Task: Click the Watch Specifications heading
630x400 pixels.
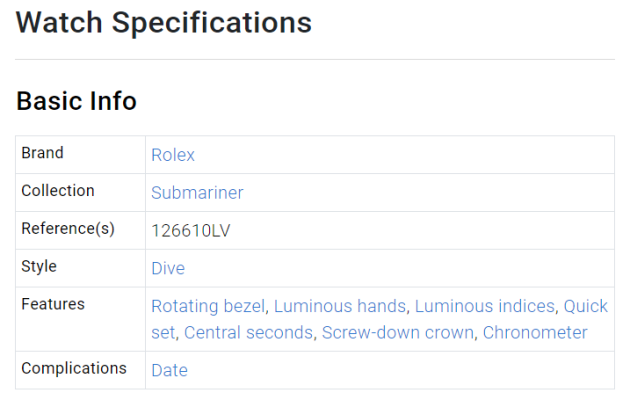Action: (x=164, y=23)
